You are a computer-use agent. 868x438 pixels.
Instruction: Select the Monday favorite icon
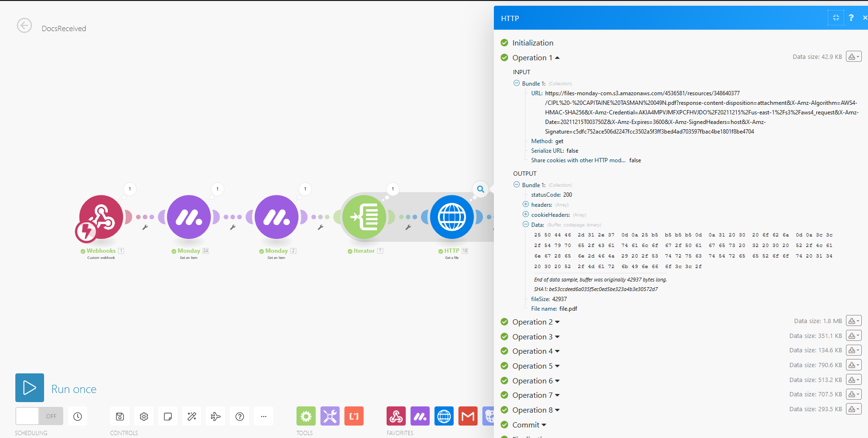tap(420, 416)
